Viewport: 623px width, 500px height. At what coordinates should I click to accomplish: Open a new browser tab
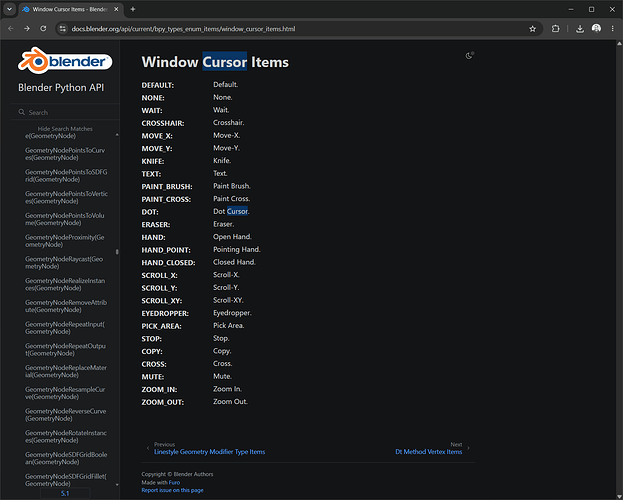click(x=133, y=9)
